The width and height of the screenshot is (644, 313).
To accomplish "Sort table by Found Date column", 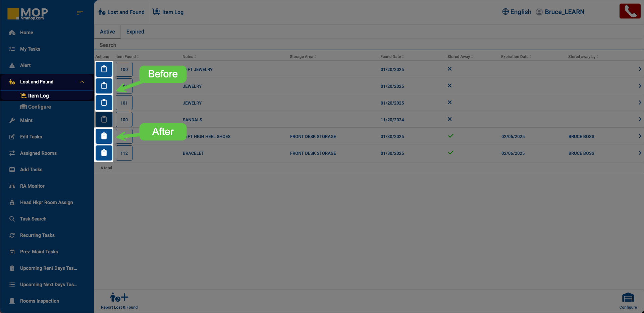I will [390, 57].
